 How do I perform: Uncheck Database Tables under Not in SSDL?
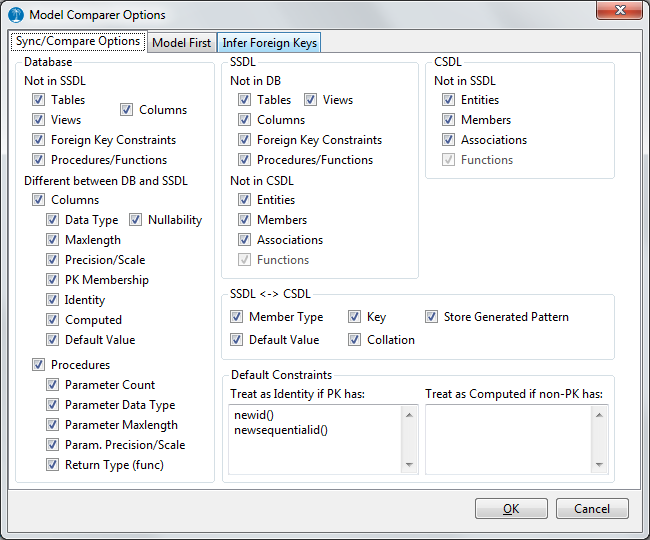pos(39,100)
